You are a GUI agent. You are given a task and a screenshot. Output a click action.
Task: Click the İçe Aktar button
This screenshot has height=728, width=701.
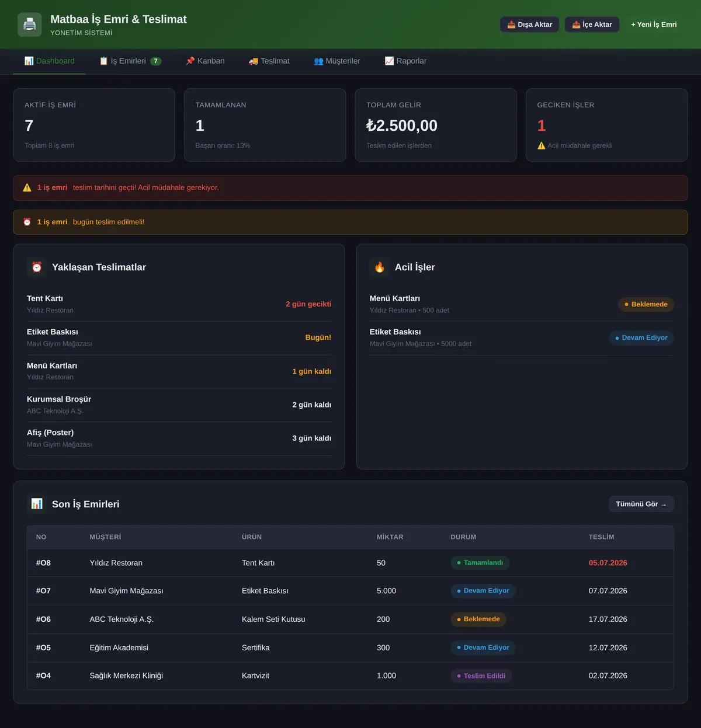click(592, 25)
